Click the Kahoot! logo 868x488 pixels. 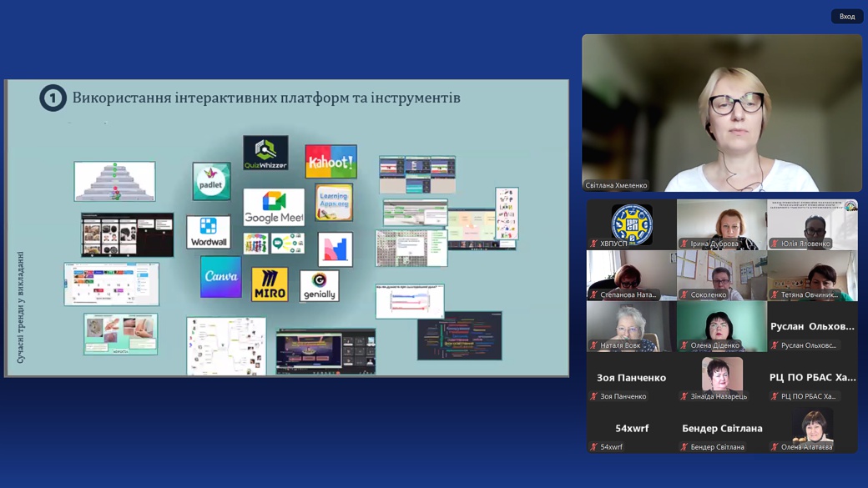[331, 162]
